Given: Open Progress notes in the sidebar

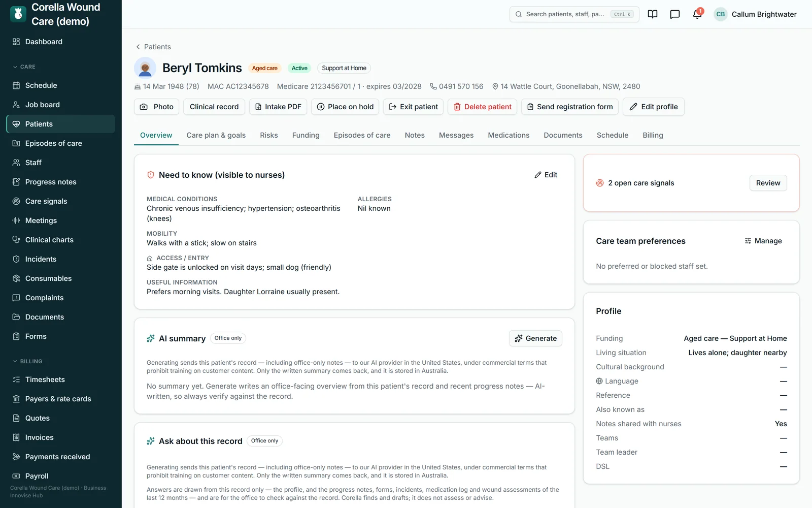Looking at the screenshot, I should coord(60,182).
